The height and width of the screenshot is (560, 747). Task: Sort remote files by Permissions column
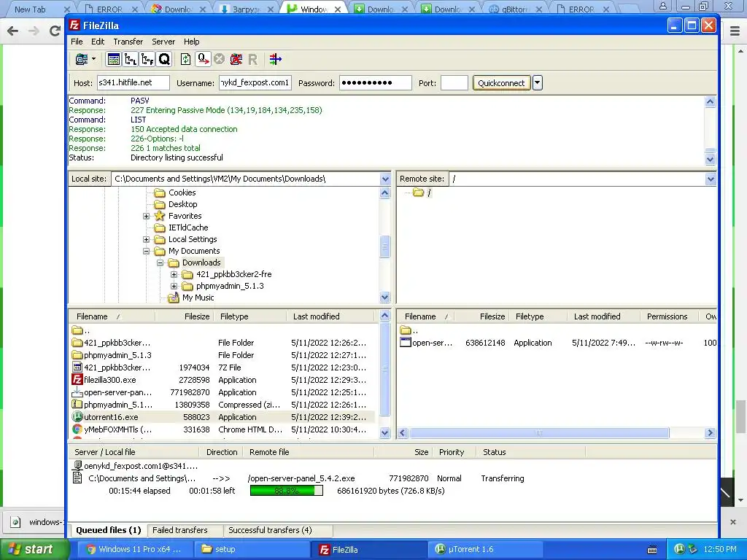[667, 316]
